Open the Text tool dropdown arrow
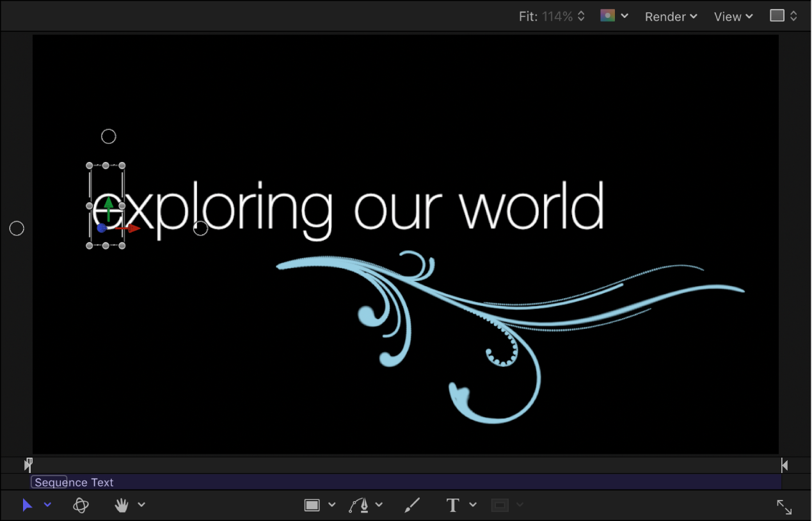This screenshot has width=812, height=521. click(x=473, y=505)
